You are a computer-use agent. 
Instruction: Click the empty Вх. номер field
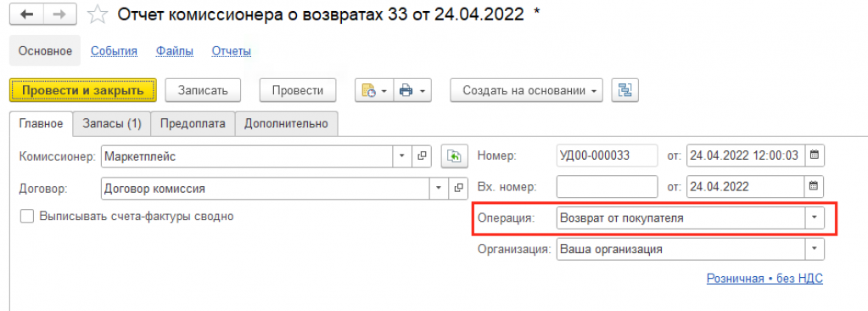pyautogui.click(x=607, y=187)
